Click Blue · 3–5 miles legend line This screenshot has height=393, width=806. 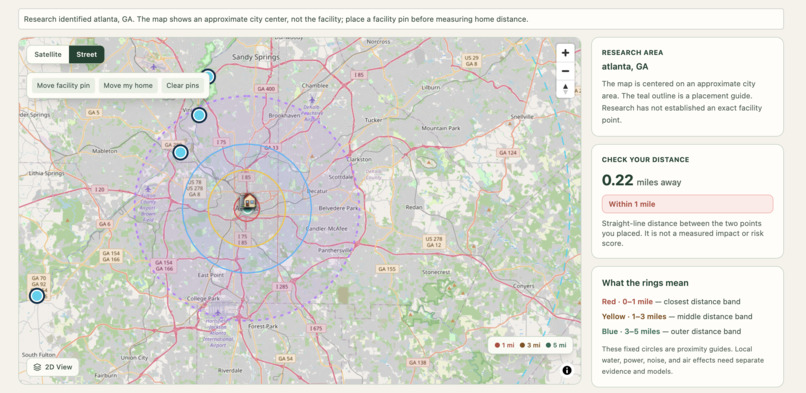671,331
